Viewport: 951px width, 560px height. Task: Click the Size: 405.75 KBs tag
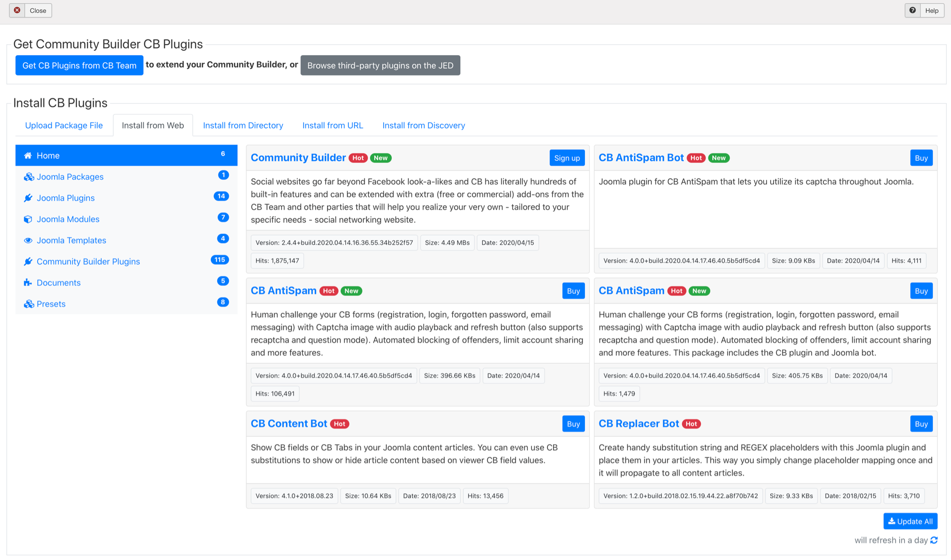(x=797, y=376)
